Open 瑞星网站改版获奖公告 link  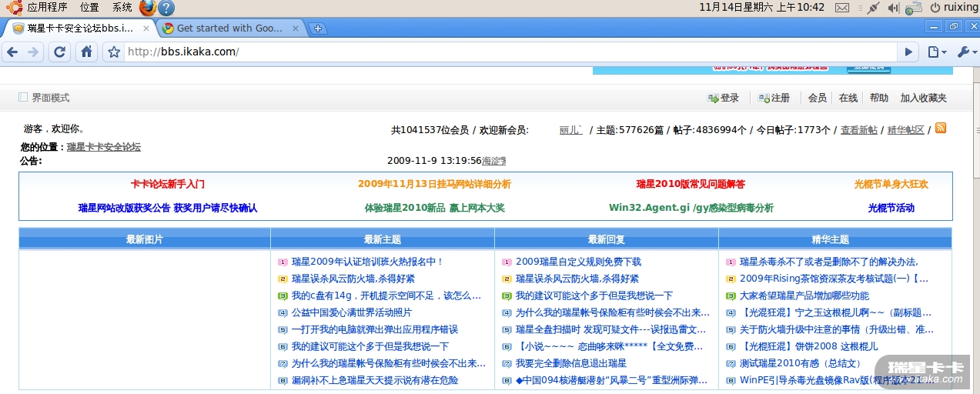click(x=167, y=208)
